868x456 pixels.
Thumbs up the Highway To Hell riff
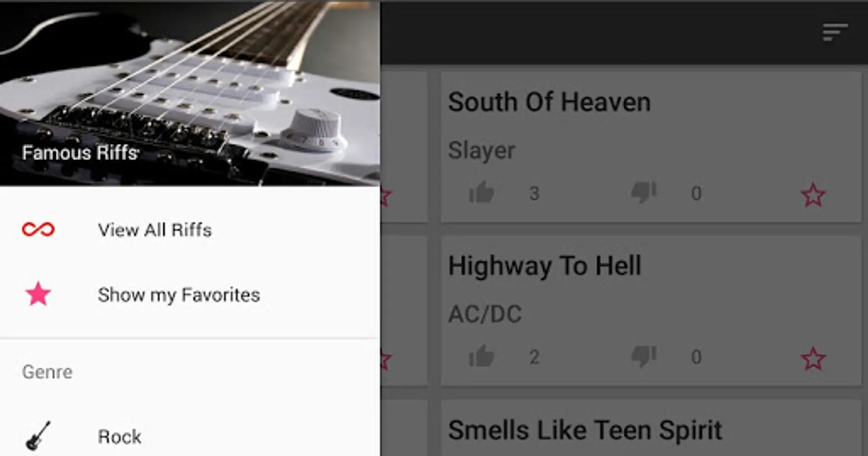[481, 356]
